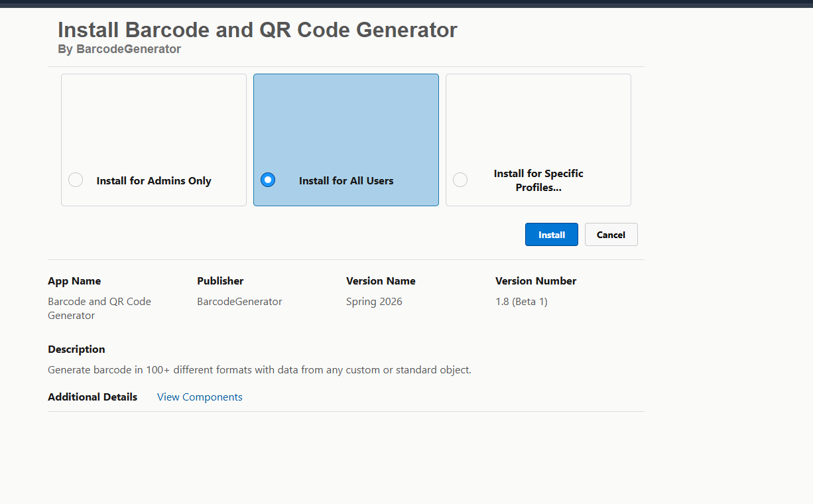The height and width of the screenshot is (504, 813).
Task: Open the View Components link
Action: click(200, 397)
